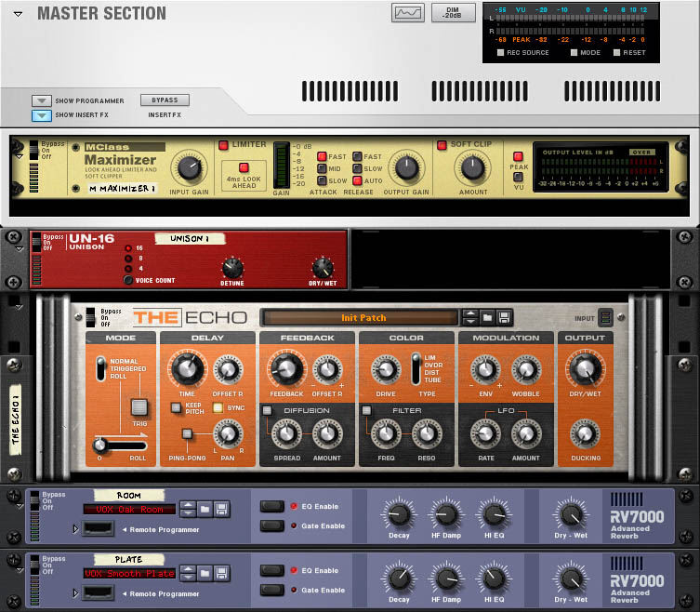Viewport: 700px width, 612px height.
Task: Set The Echo color Type switch
Action: [x=416, y=369]
